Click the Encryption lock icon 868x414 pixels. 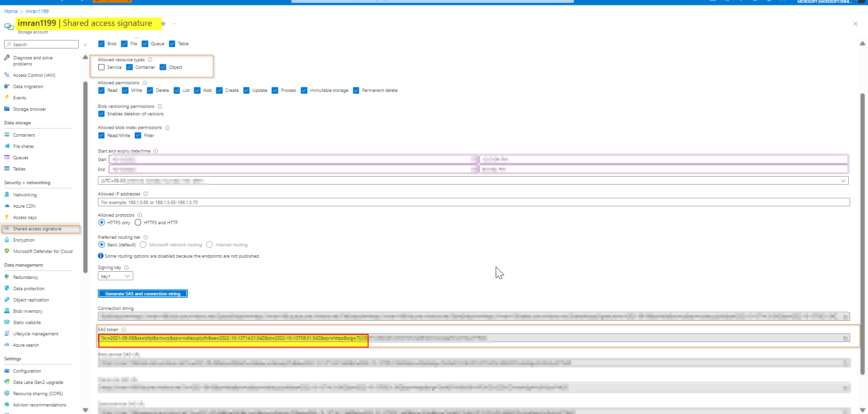(7, 240)
